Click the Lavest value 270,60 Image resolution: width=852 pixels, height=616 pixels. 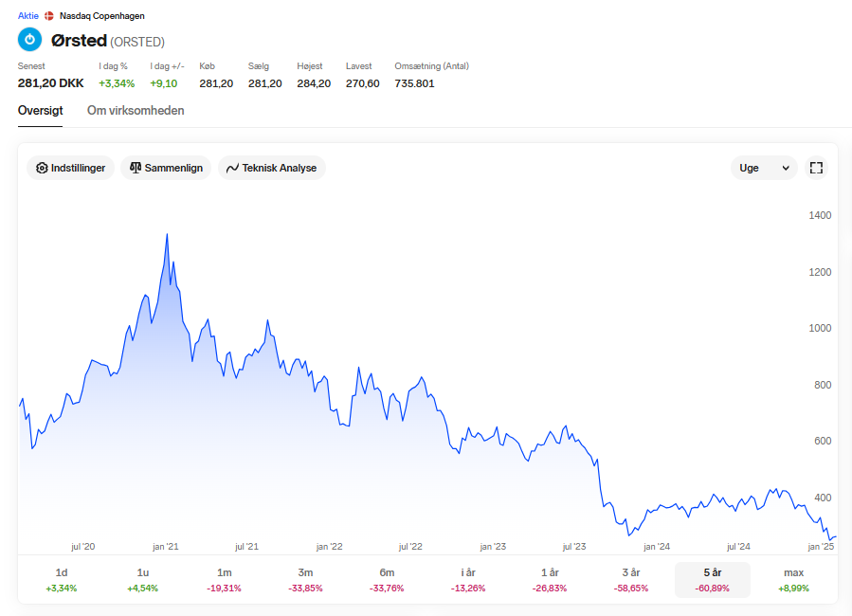pyautogui.click(x=362, y=83)
